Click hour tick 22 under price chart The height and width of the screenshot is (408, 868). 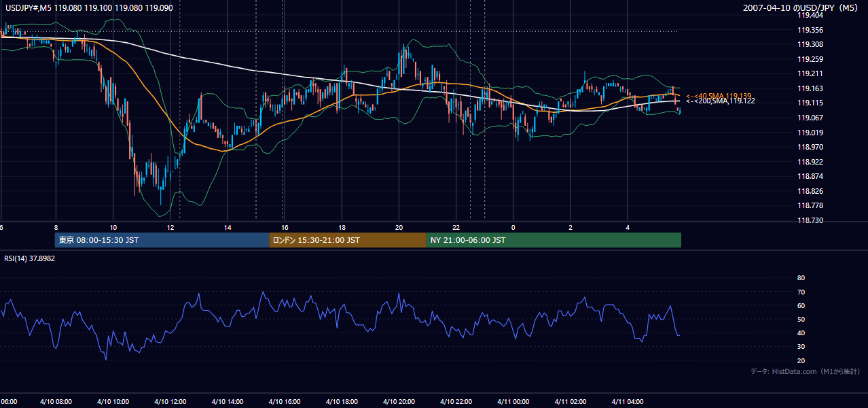pyautogui.click(x=456, y=227)
